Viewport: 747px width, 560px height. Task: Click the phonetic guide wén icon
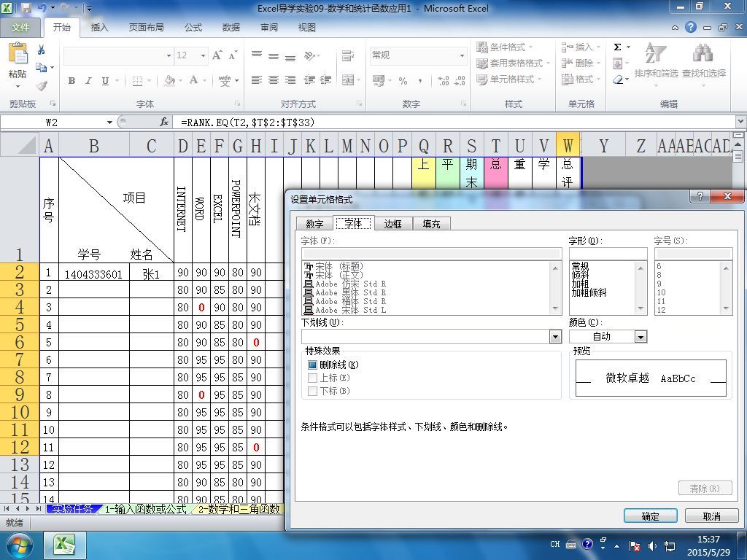(225, 80)
